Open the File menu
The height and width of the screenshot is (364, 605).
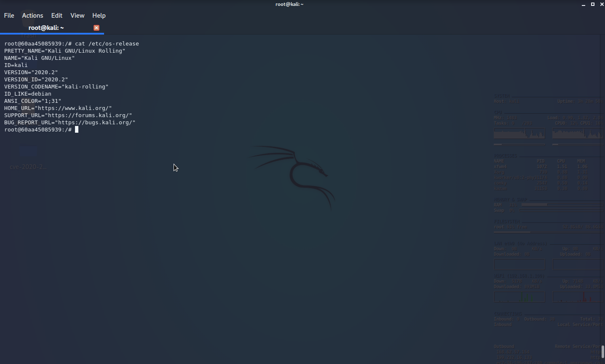pos(9,16)
